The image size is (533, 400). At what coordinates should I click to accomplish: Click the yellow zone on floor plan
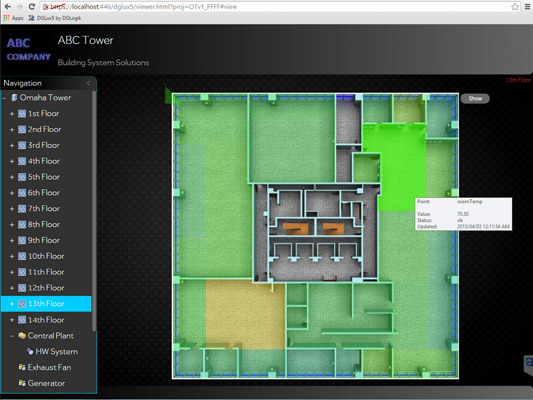[245, 314]
